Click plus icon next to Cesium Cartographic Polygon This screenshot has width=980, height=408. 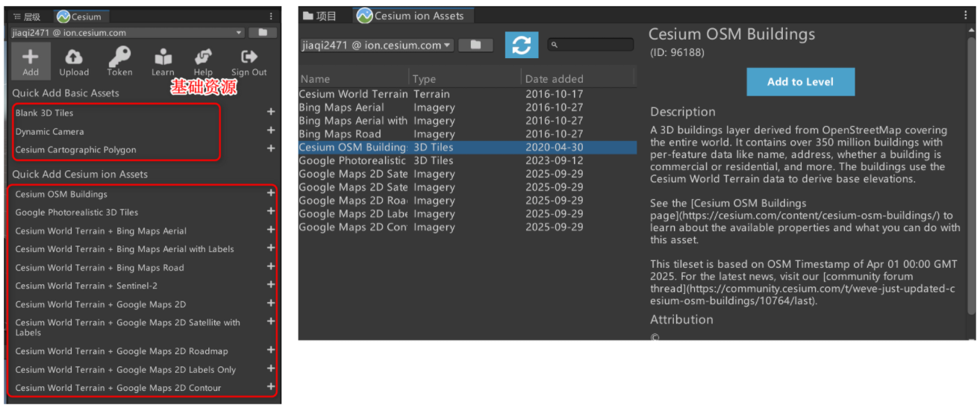tap(271, 149)
